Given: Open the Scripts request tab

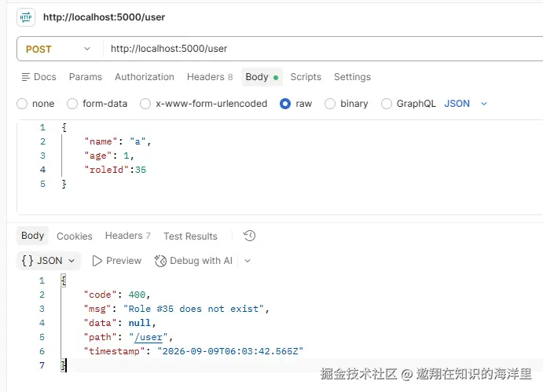Looking at the screenshot, I should (x=306, y=77).
